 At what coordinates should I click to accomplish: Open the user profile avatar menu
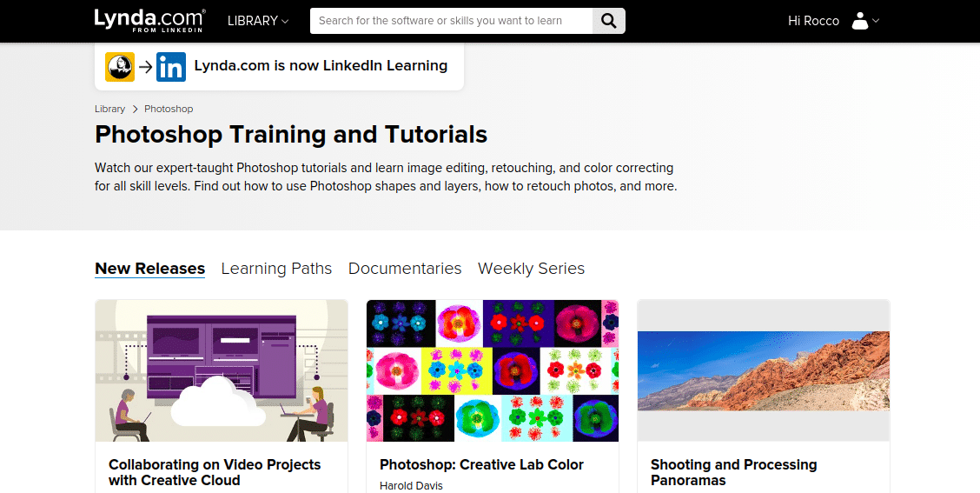click(860, 21)
